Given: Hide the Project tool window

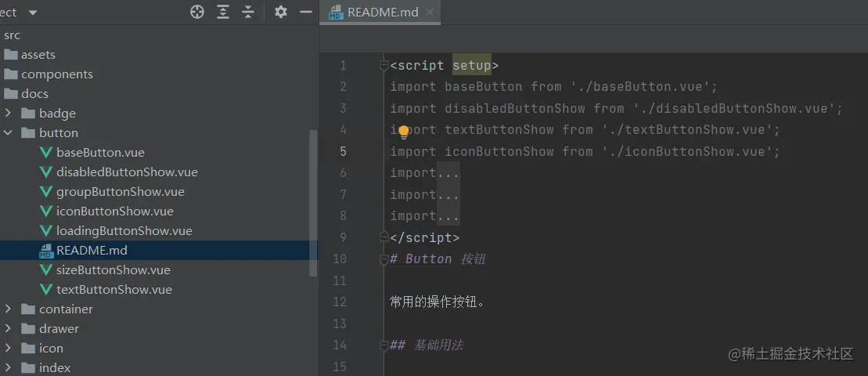Looking at the screenshot, I should (x=306, y=12).
